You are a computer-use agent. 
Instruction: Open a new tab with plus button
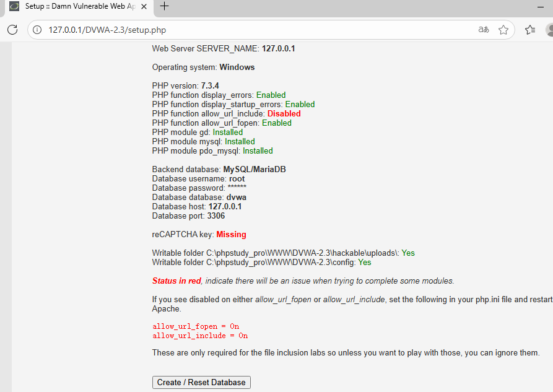point(164,6)
